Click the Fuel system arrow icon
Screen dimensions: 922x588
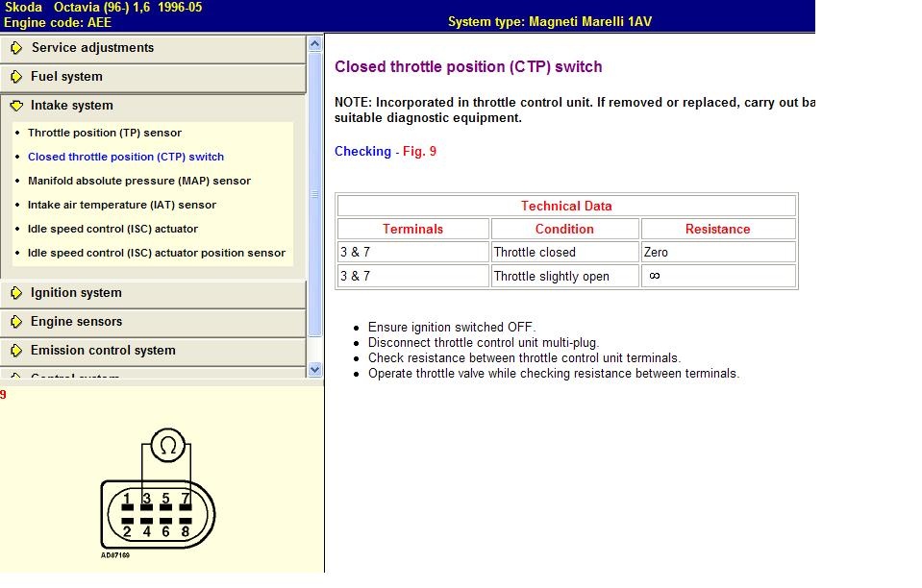(x=16, y=76)
